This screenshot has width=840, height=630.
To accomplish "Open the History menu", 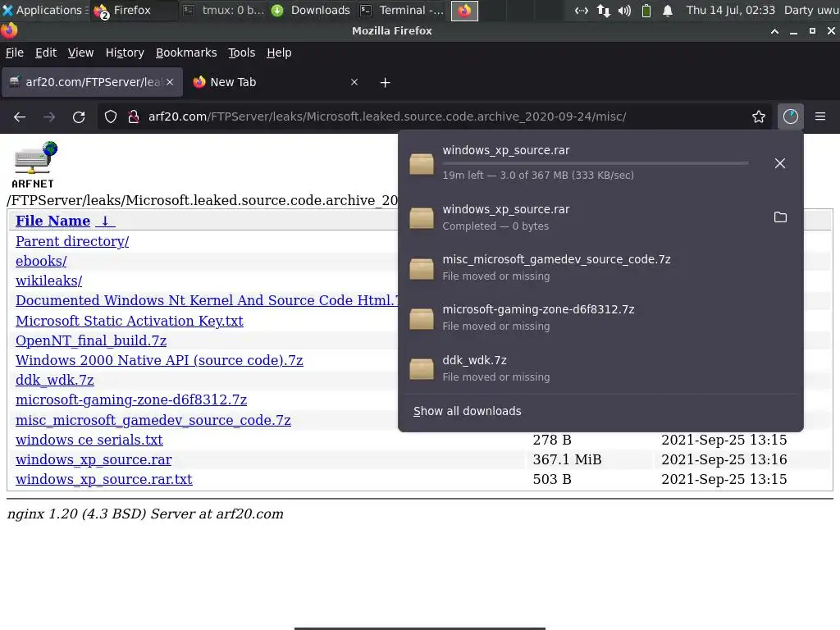I will (125, 52).
